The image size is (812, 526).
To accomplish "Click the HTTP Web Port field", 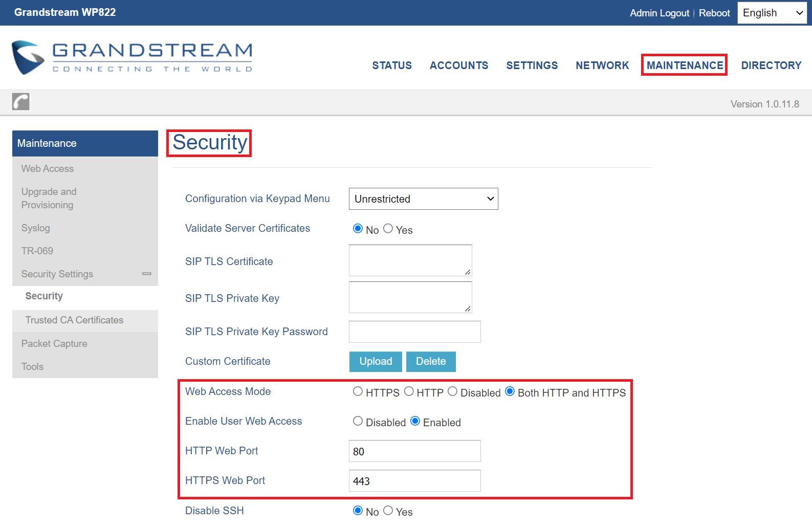I will 415,451.
